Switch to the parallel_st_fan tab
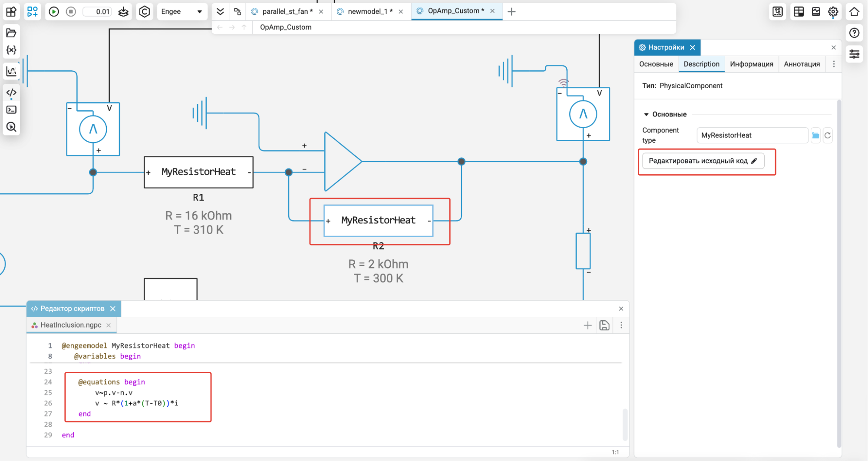The image size is (868, 461). 287,12
